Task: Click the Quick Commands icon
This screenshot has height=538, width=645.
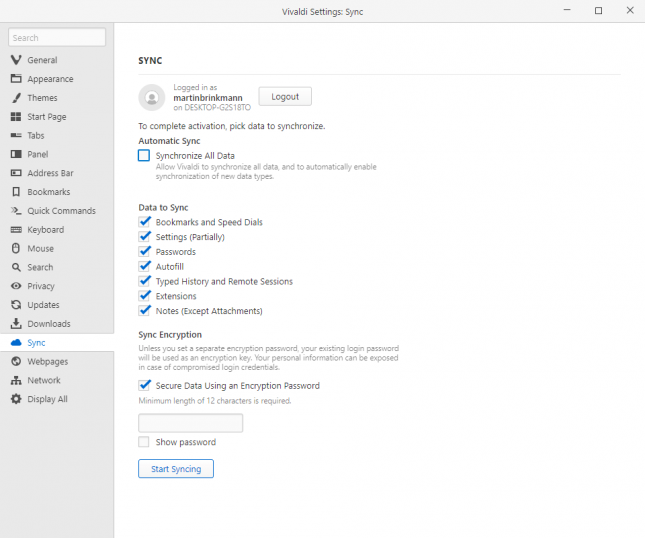Action: (x=16, y=211)
